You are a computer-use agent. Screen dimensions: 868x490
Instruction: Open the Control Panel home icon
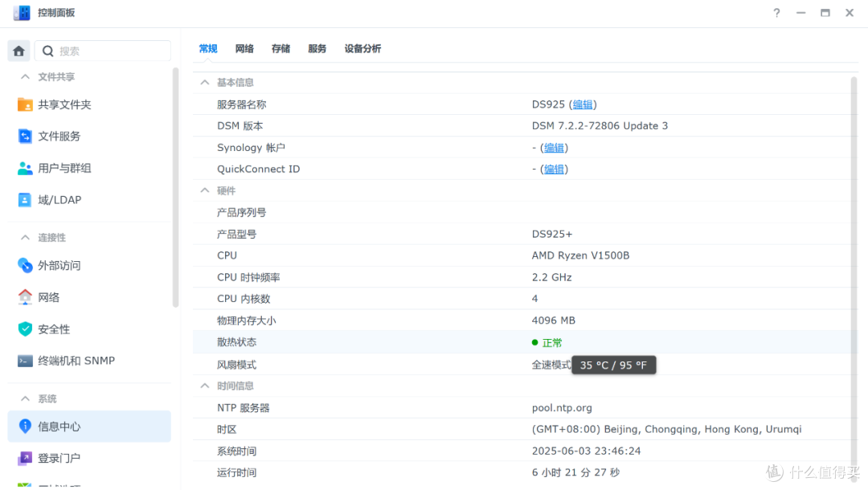click(18, 51)
